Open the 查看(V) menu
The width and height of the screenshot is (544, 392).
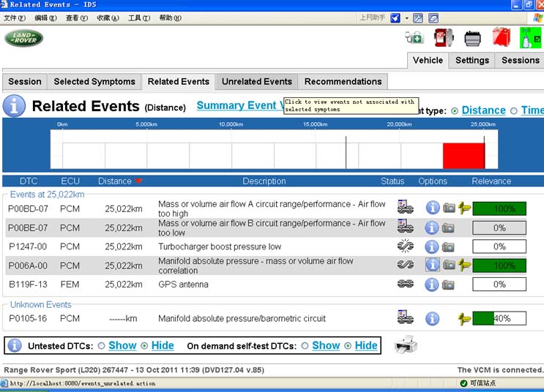(77, 18)
